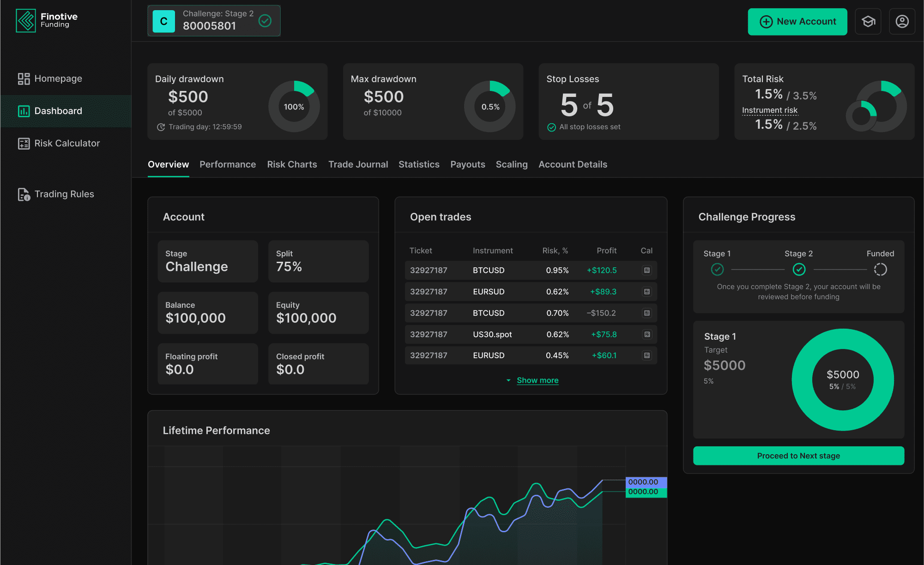This screenshot has height=565, width=924.
Task: Open the Challenge Stage 2 account selector
Action: coord(214,20)
